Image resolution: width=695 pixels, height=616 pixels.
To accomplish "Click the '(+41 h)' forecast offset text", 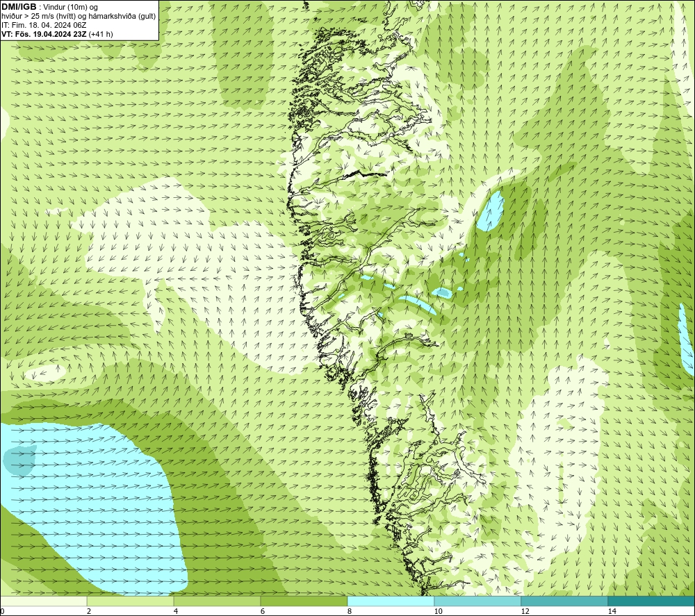I will click(x=101, y=34).
